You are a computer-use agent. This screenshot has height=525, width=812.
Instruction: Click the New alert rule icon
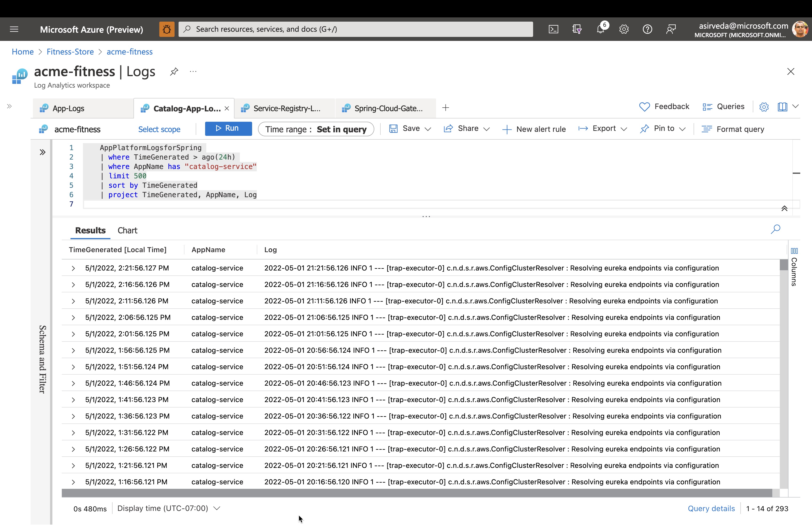(507, 129)
